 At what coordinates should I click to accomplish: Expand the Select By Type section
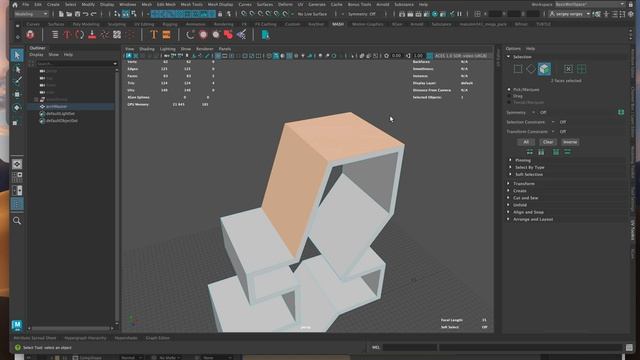coord(510,167)
